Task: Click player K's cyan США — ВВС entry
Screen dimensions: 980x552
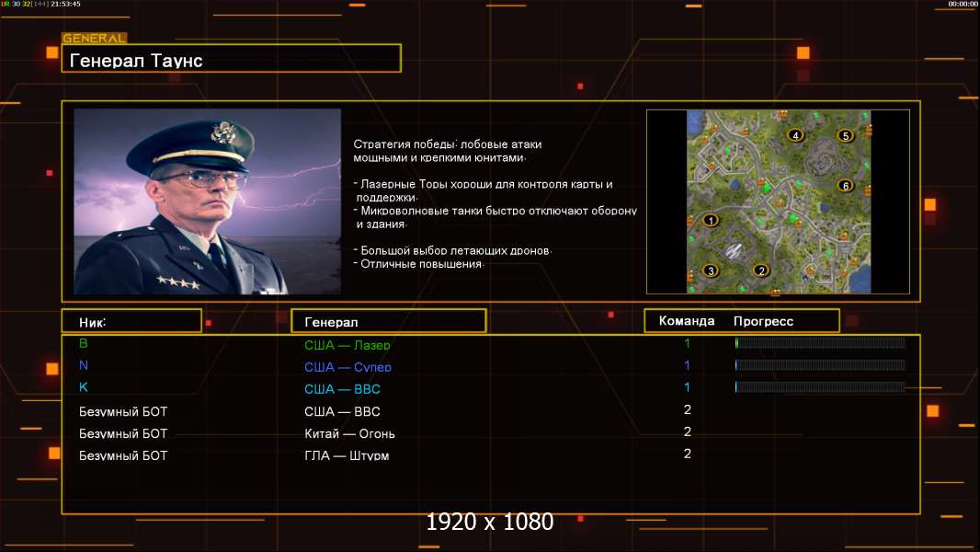Action: tap(342, 389)
